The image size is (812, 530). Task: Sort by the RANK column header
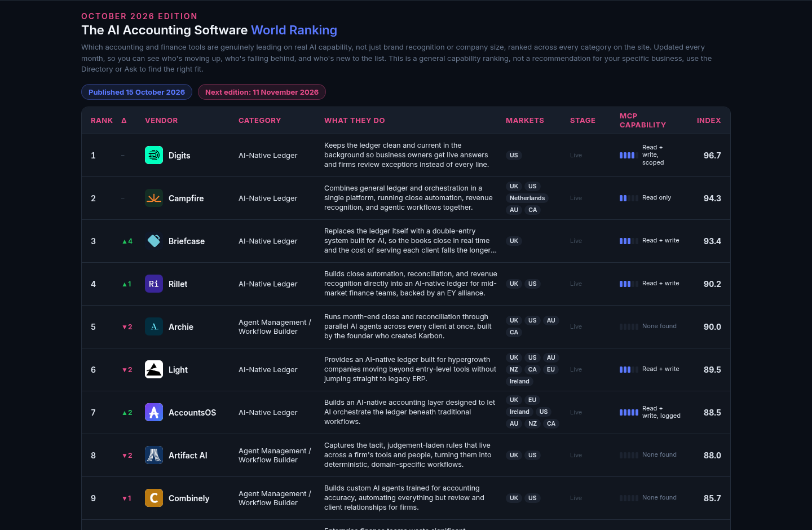click(x=101, y=121)
